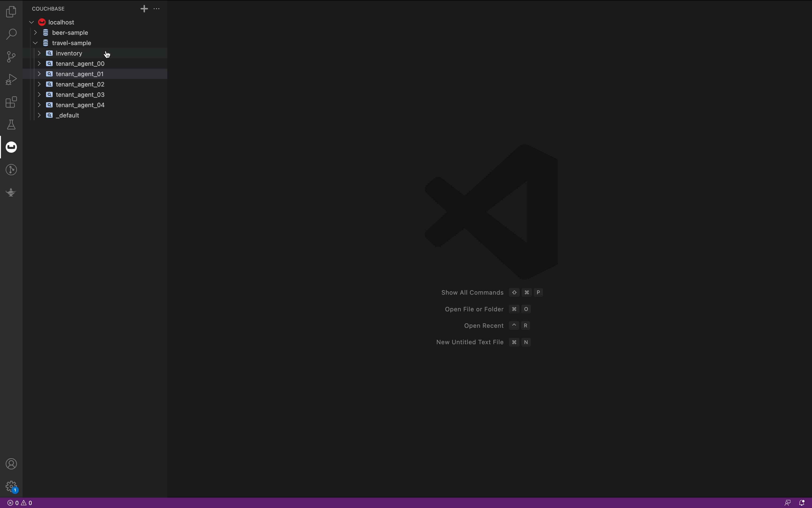Image resolution: width=812 pixels, height=508 pixels.
Task: Click errors and warnings status indicator
Action: tap(20, 503)
